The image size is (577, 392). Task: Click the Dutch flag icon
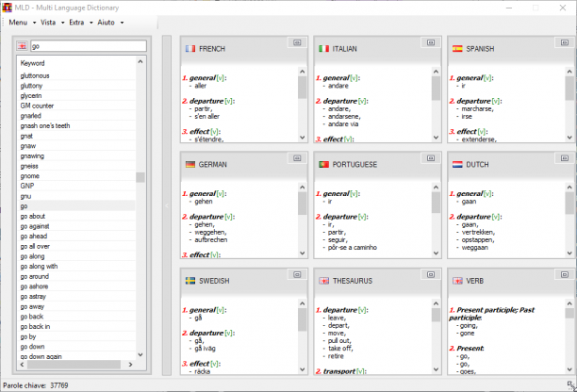(x=457, y=164)
